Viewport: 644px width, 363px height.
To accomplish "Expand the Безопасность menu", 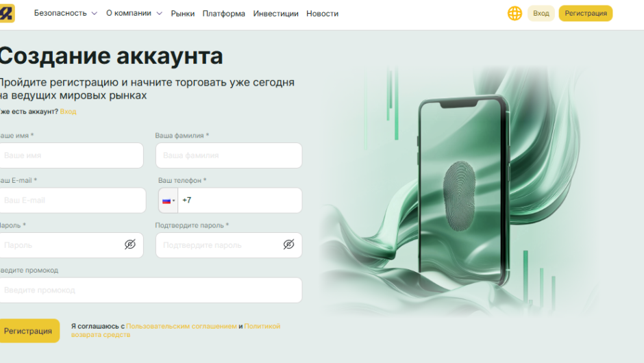I will click(x=66, y=13).
